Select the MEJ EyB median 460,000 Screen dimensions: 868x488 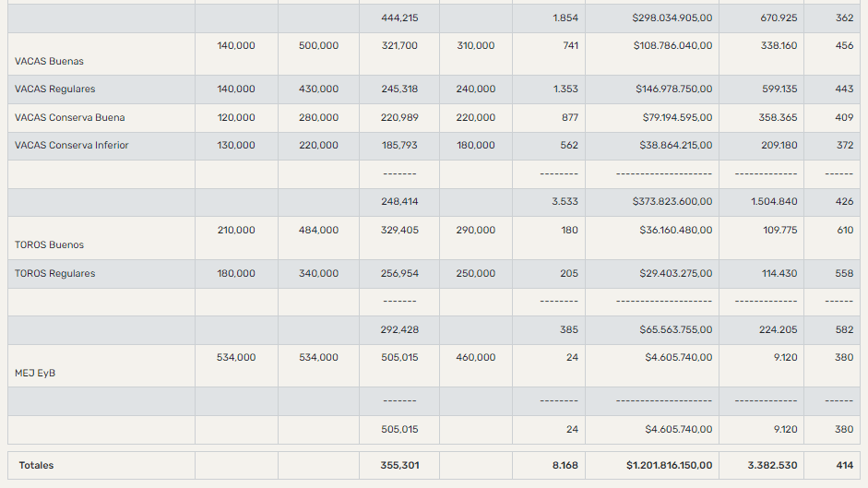(475, 358)
